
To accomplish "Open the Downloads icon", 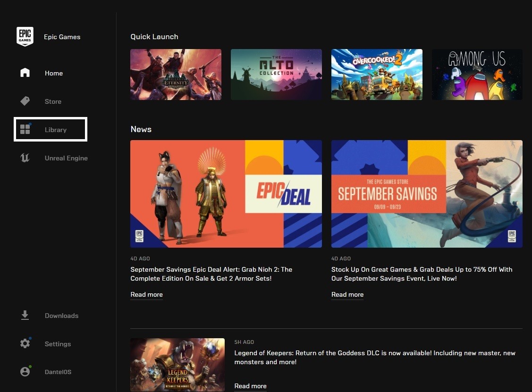I will [25, 315].
